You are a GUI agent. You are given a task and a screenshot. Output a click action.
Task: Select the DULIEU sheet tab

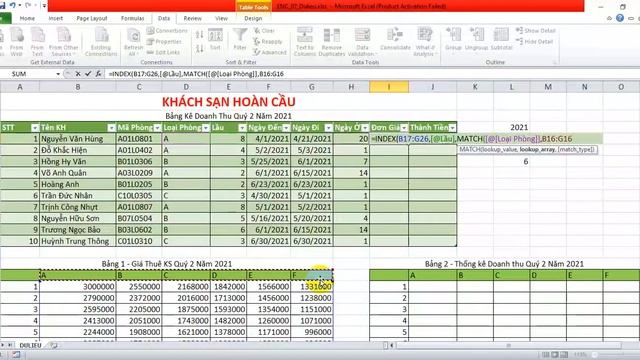[30, 345]
